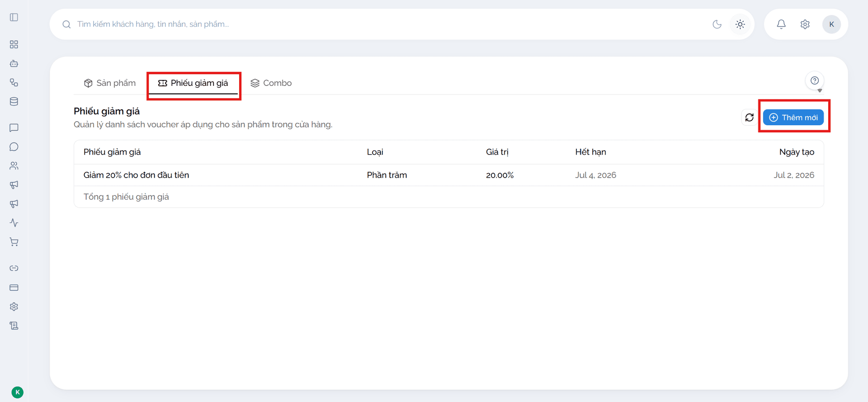The height and width of the screenshot is (402, 868).
Task: Collapse the sidebar with the panel icon
Action: click(x=14, y=17)
